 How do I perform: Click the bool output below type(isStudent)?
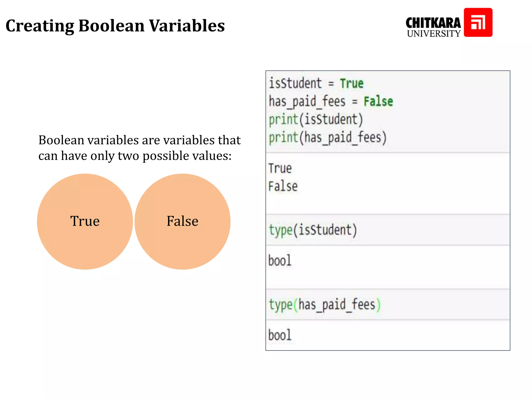click(280, 261)
